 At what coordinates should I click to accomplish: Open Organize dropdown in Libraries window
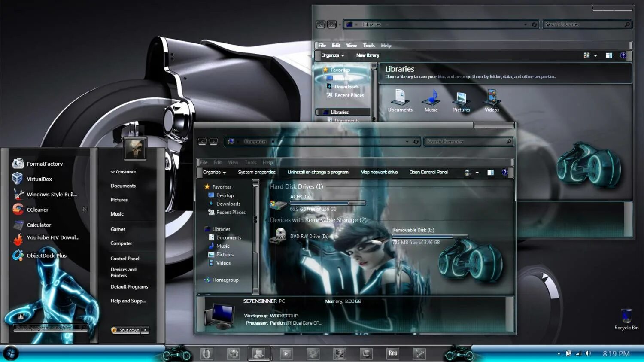[x=333, y=55]
